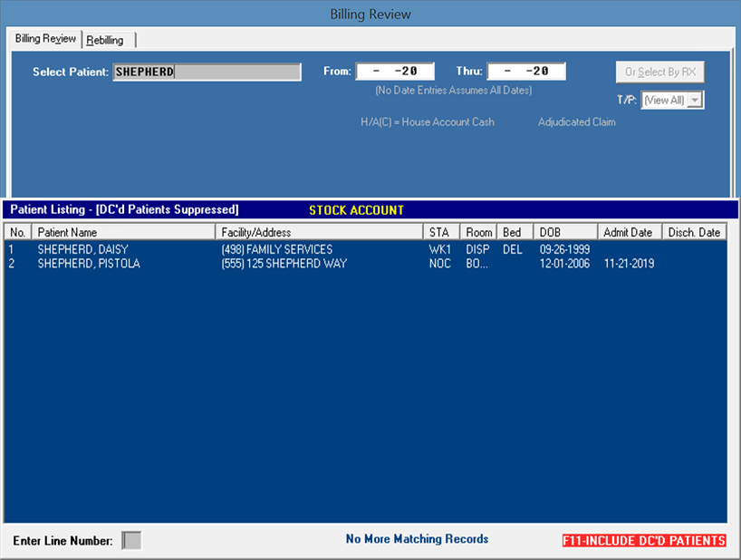Click the Disch. Date column header

pyautogui.click(x=694, y=233)
